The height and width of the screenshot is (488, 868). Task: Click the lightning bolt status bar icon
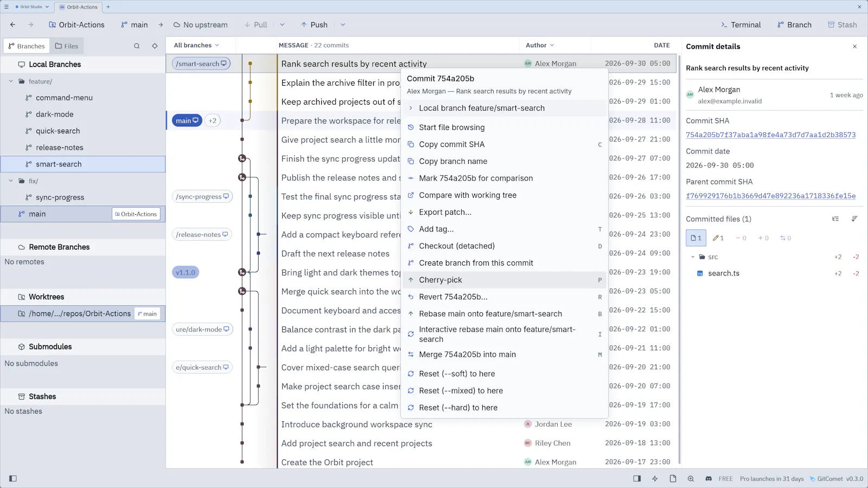tap(655, 479)
